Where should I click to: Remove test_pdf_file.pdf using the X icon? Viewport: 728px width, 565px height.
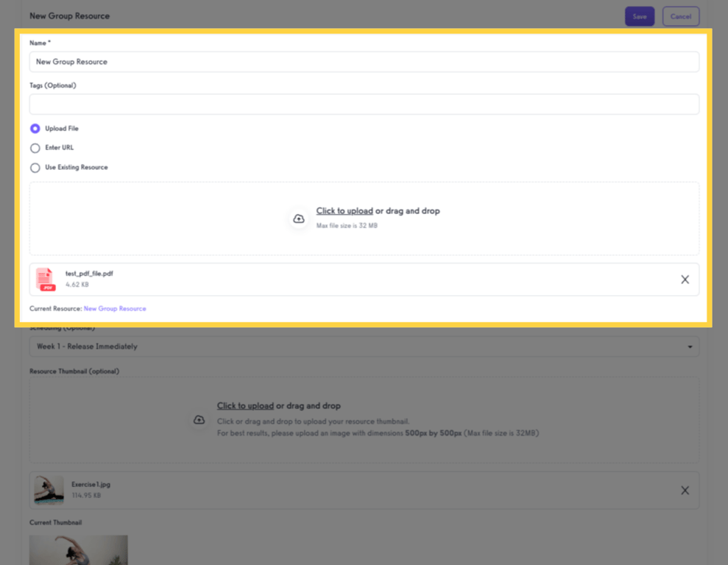684,279
